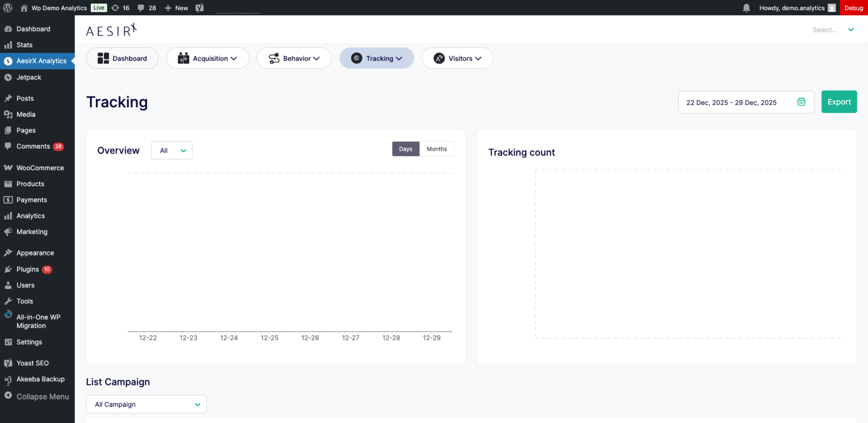Click the Collapse Menu arrow icon
The height and width of the screenshot is (423, 868).
pyautogui.click(x=8, y=396)
